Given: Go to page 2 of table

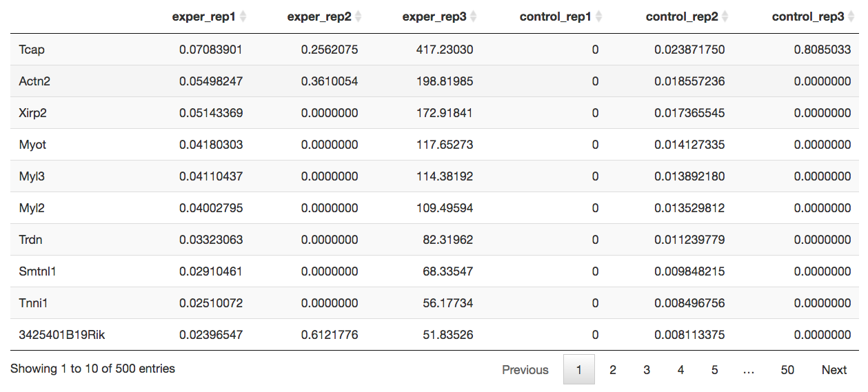Looking at the screenshot, I should pyautogui.click(x=612, y=370).
